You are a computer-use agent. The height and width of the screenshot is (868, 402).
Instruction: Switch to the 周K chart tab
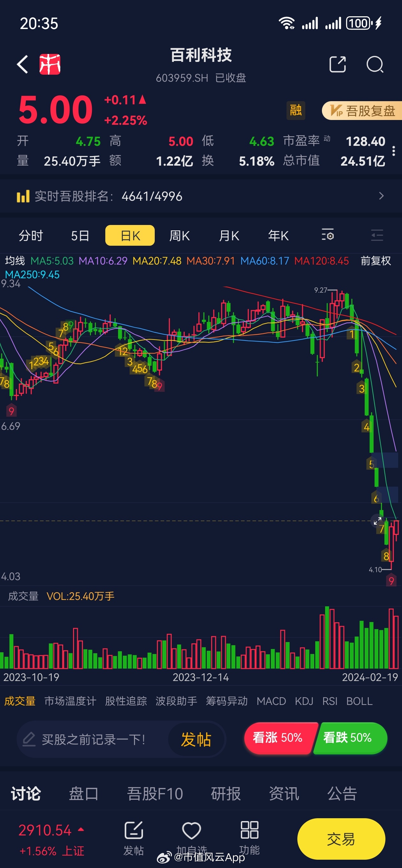(179, 236)
